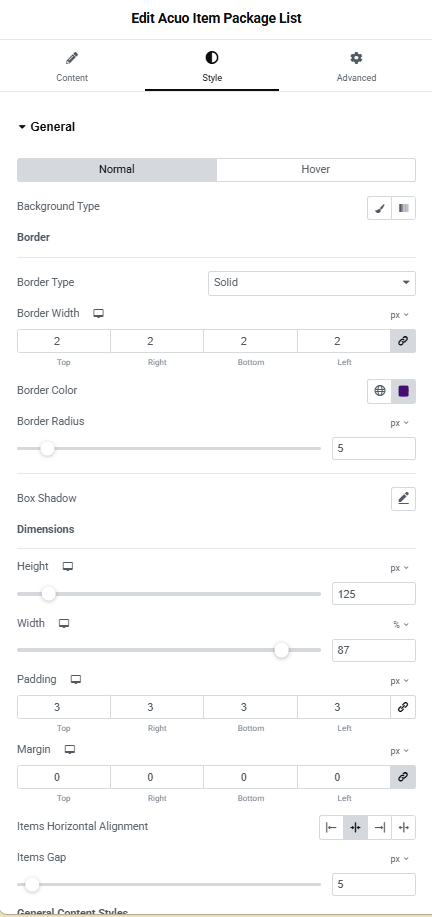Screen dimensions: 432x917
Task: Click the Height value input field
Action: click(x=374, y=594)
